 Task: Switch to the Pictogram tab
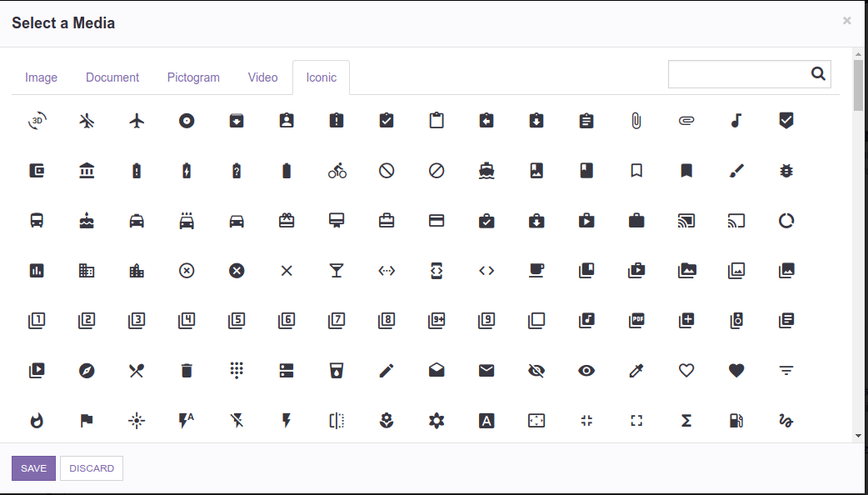click(193, 77)
